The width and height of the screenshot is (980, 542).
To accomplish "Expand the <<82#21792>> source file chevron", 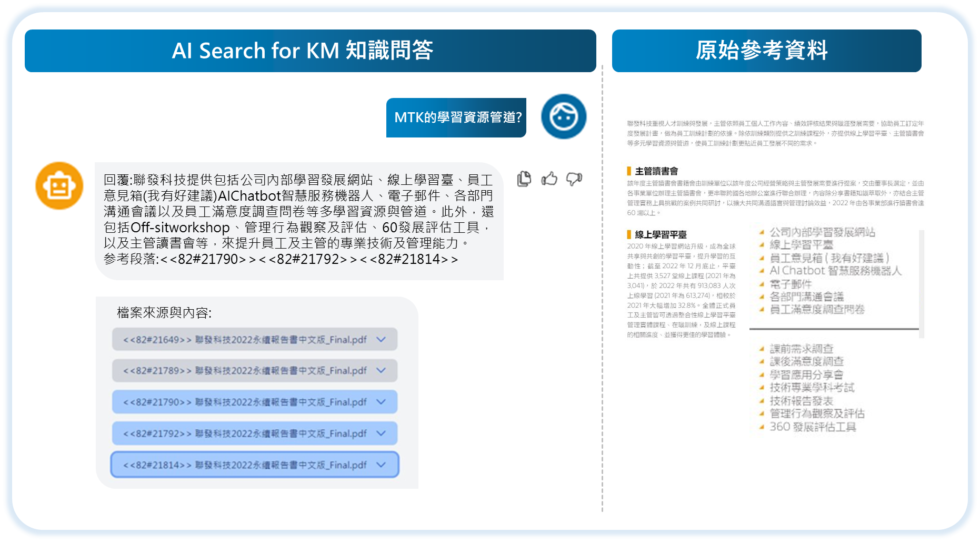I will [381, 433].
